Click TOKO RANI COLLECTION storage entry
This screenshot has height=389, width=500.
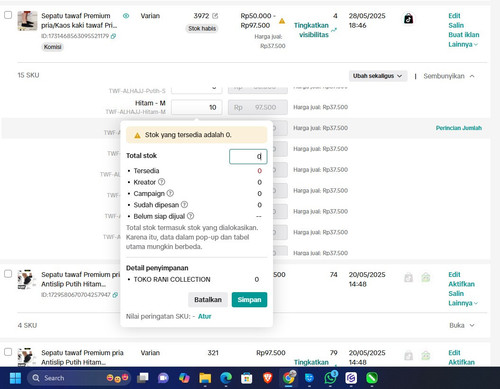coord(172,279)
